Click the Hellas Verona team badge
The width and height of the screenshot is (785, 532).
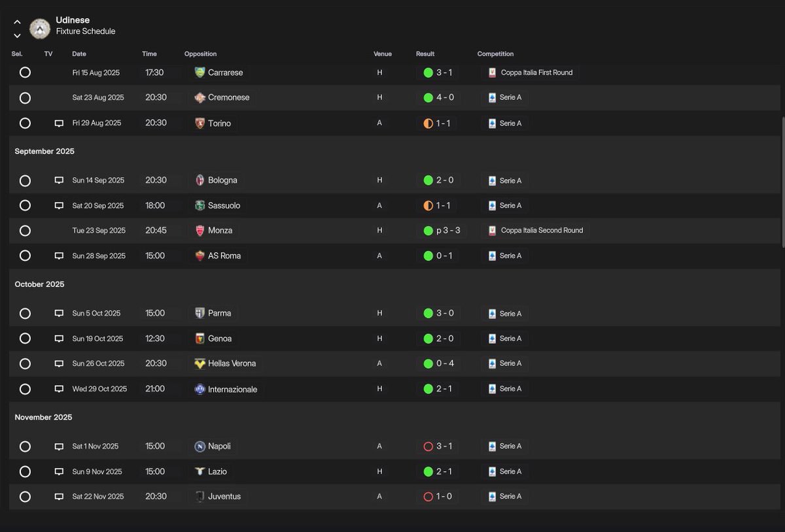click(x=200, y=363)
